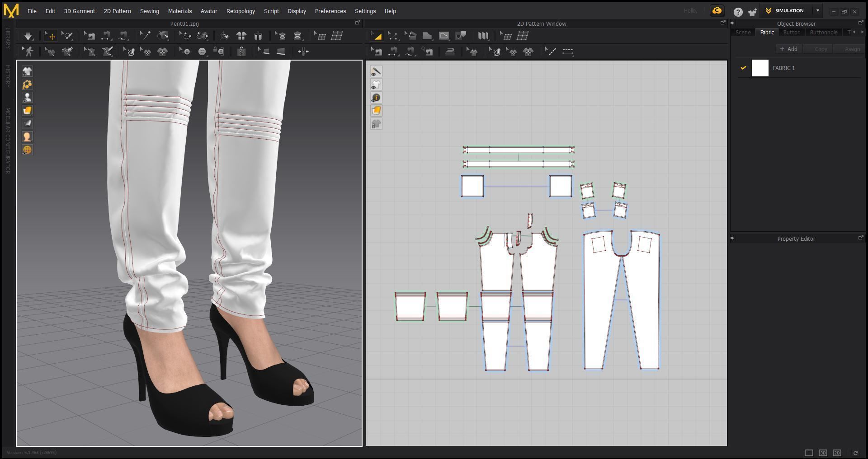Open the Sewing menu
Image resolution: width=868 pixels, height=459 pixels.
[x=149, y=11]
